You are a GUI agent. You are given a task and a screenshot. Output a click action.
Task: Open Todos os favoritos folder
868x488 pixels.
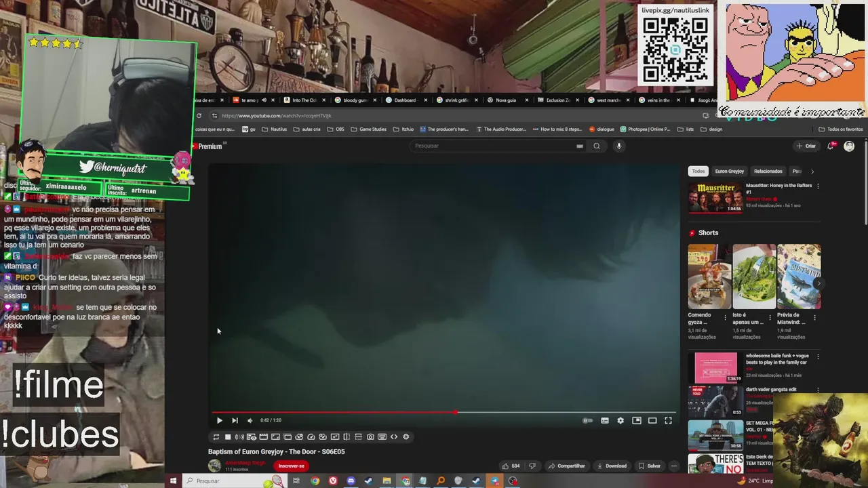pyautogui.click(x=841, y=129)
